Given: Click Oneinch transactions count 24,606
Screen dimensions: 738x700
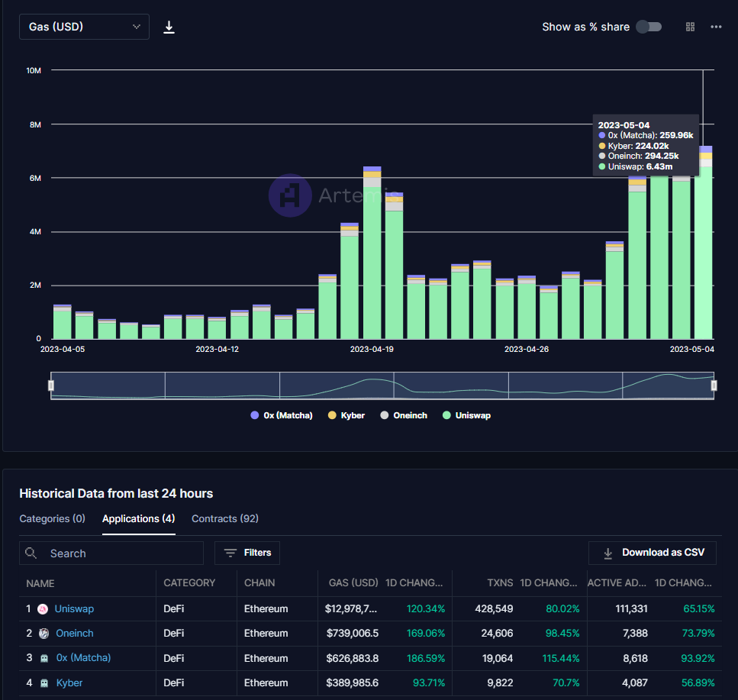Looking at the screenshot, I should pos(497,633).
